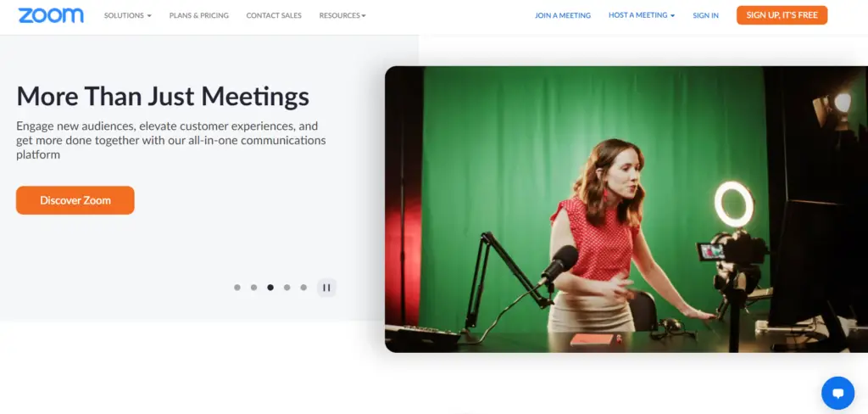Click the More Than Just Meetings heading
Viewport: 868px width, 414px height.
point(163,96)
